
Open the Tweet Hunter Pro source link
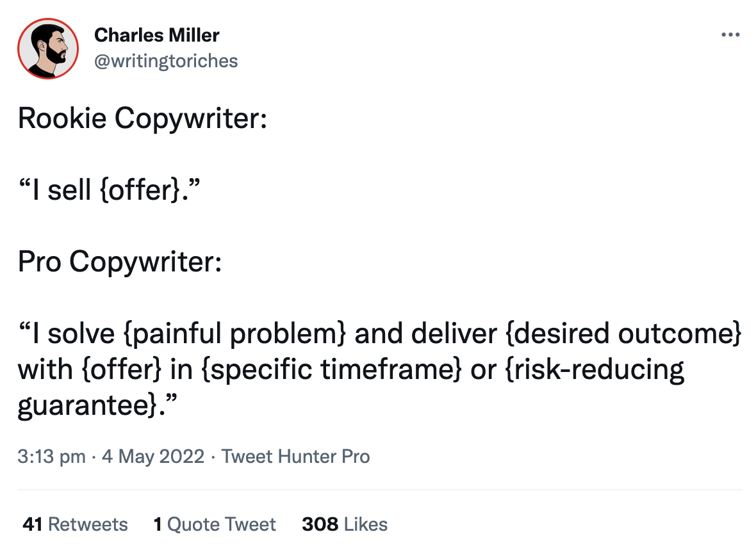click(295, 456)
